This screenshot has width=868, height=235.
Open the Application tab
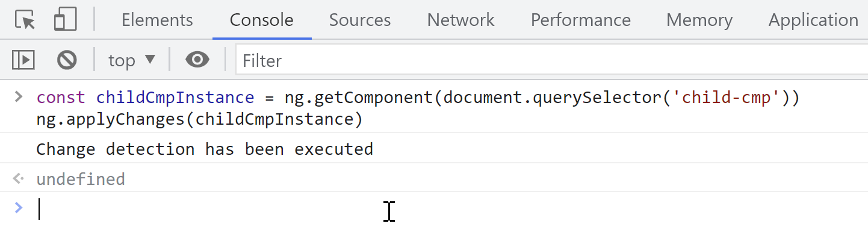tap(813, 20)
